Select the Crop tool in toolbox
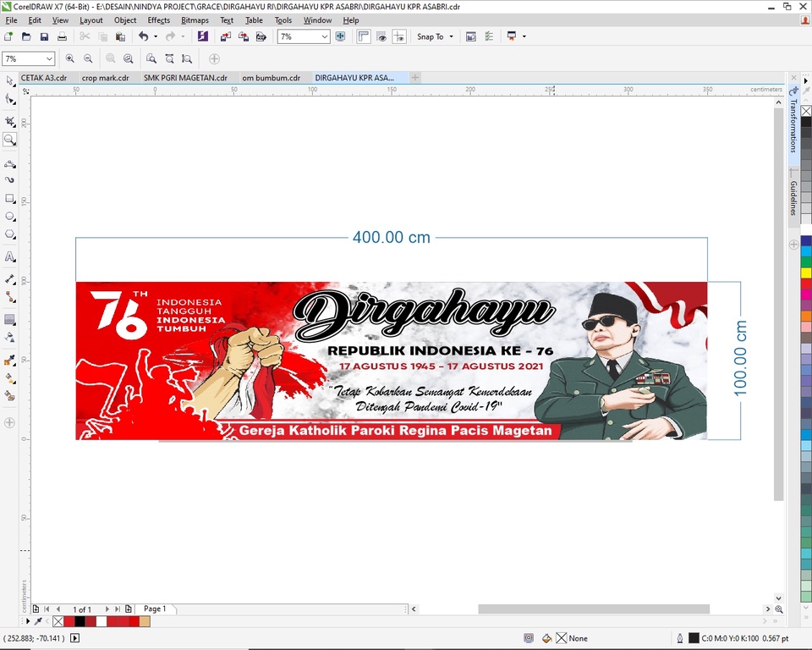 click(9, 121)
